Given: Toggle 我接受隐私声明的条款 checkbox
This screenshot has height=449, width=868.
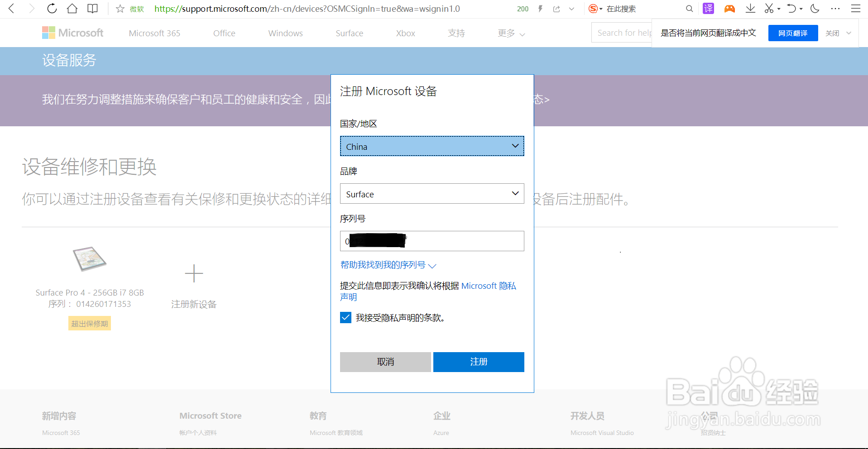Looking at the screenshot, I should tap(345, 318).
